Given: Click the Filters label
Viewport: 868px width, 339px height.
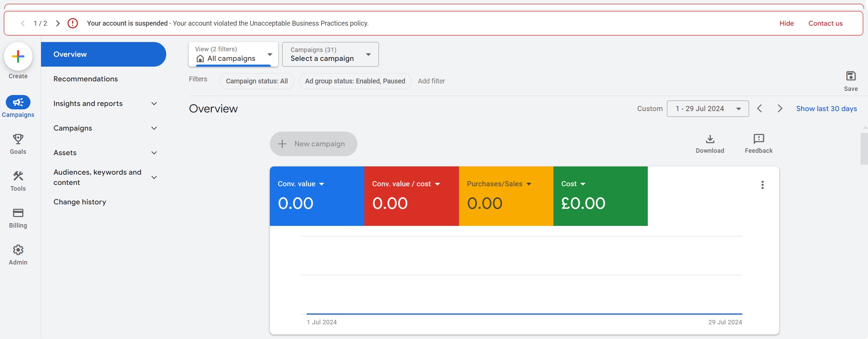Looking at the screenshot, I should tap(198, 79).
